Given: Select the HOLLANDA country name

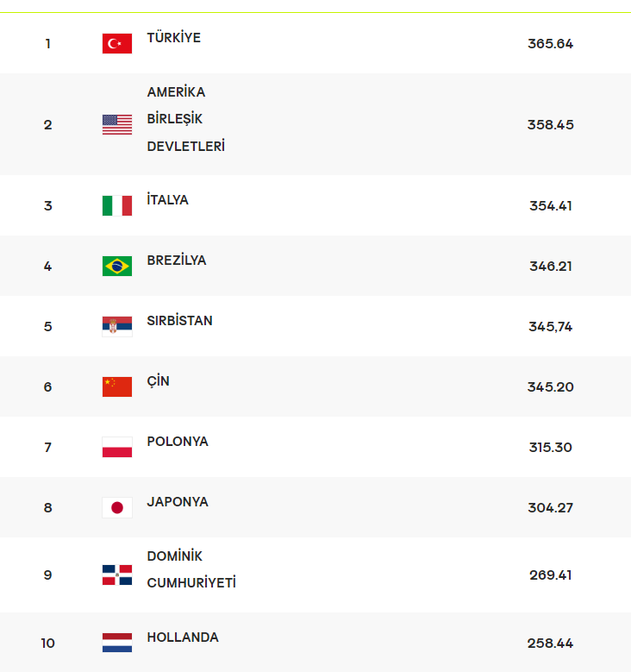Looking at the screenshot, I should pyautogui.click(x=183, y=637).
